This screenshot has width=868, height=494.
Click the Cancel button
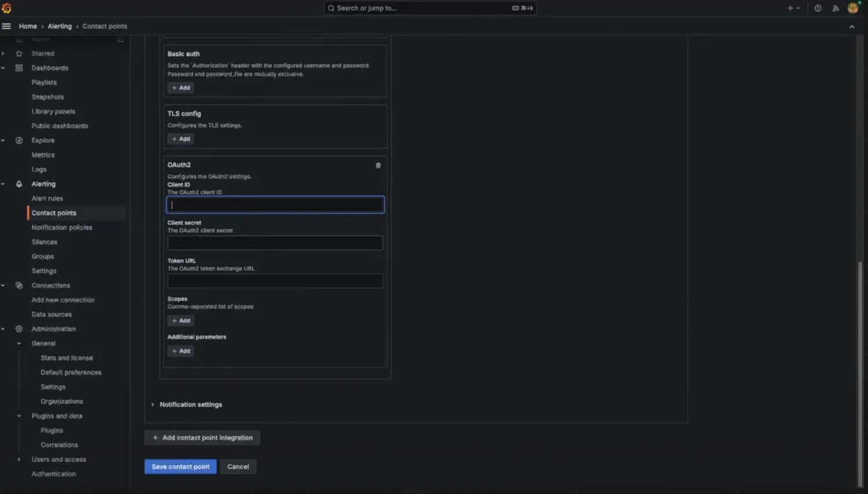point(238,467)
